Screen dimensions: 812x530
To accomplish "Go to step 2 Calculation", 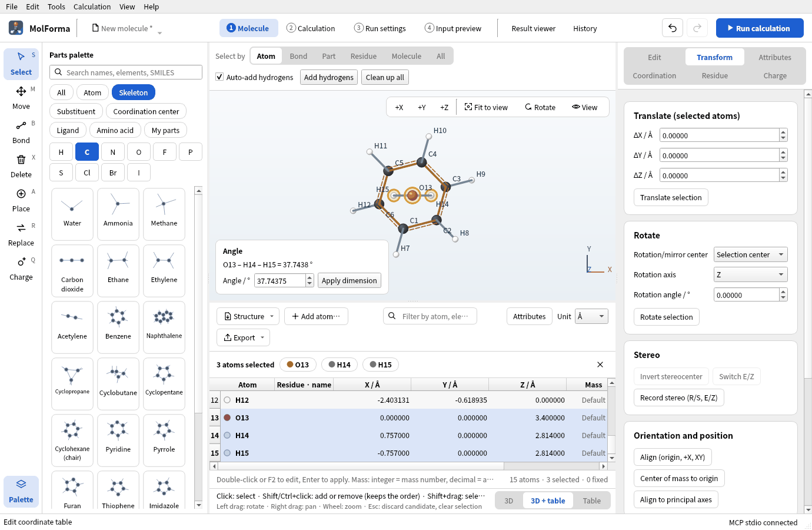I will click(311, 28).
